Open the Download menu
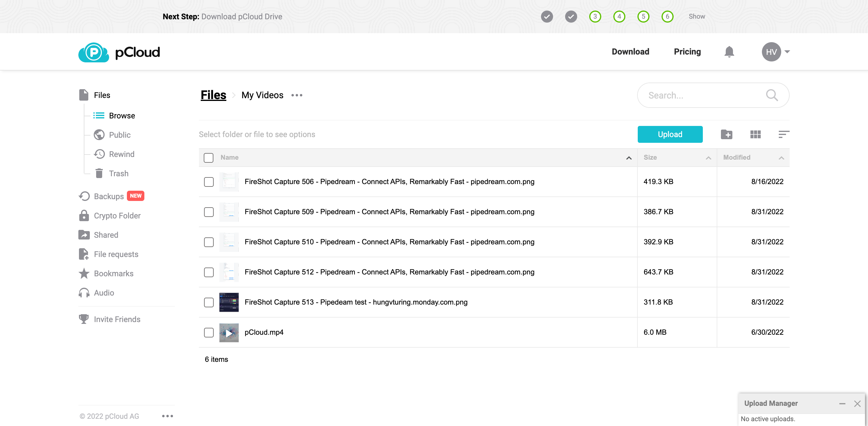This screenshot has height=426, width=868. point(630,52)
